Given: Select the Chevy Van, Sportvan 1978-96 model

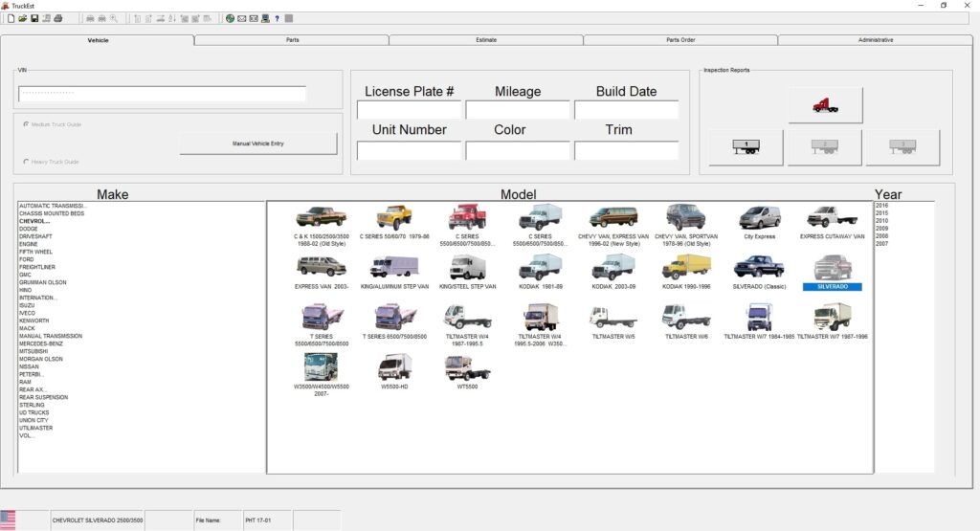Looking at the screenshot, I should pos(686,226).
